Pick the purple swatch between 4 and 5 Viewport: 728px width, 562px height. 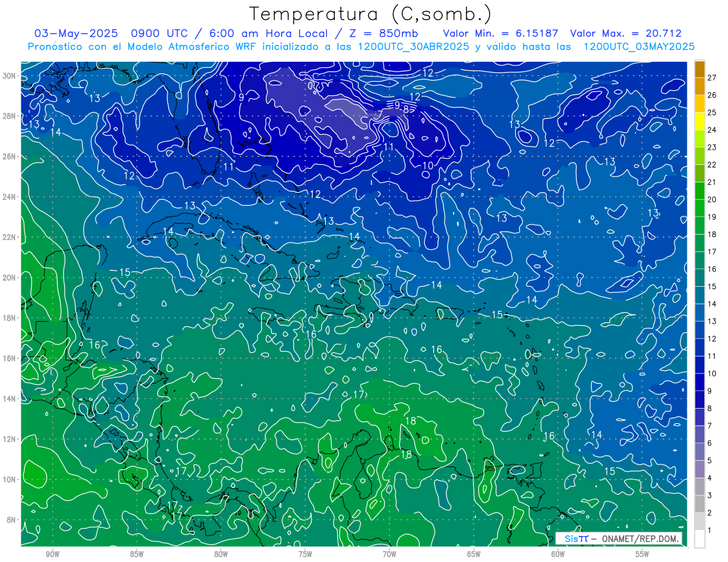tap(699, 469)
